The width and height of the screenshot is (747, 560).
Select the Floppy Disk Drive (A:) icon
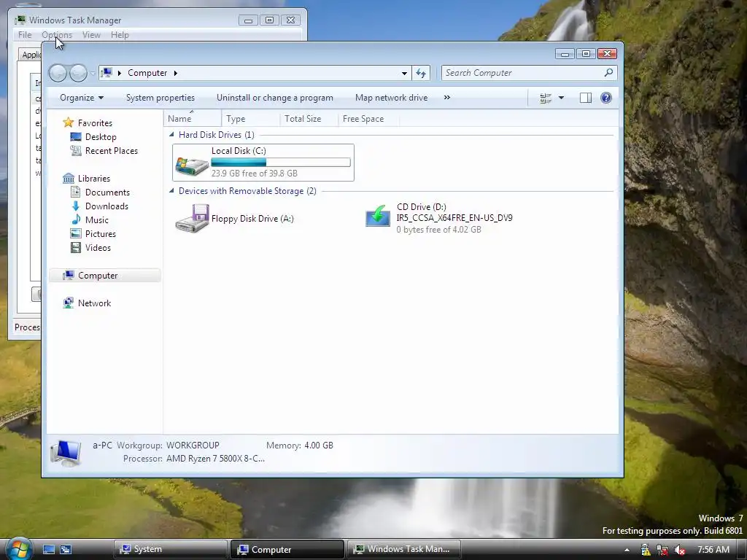click(x=192, y=219)
